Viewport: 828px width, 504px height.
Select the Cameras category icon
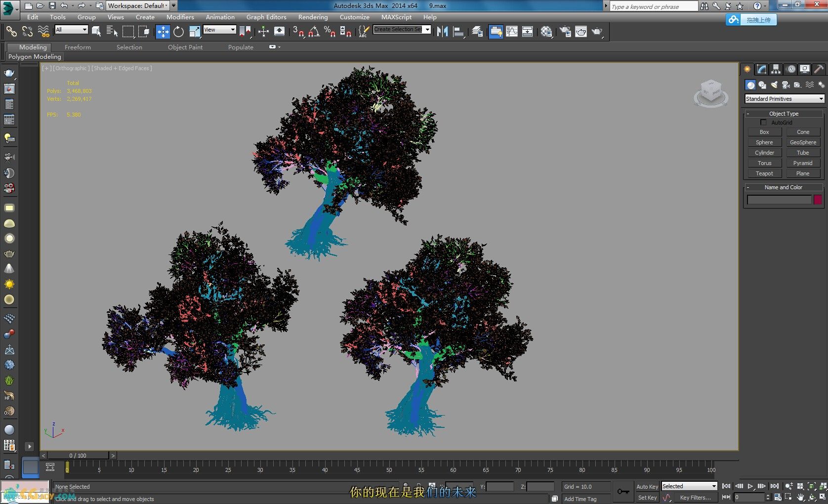tap(786, 85)
